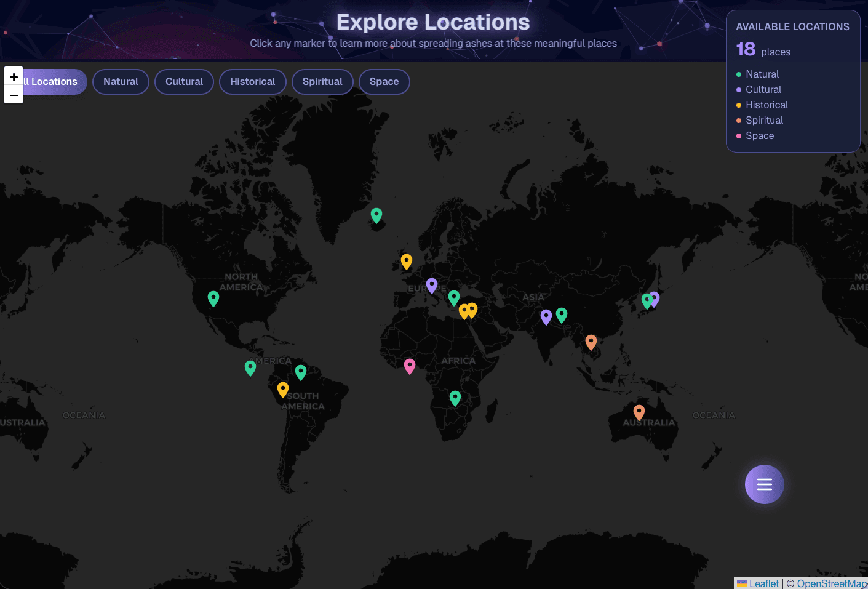Toggle the Historical category in the legend
Image resolution: width=868 pixels, height=589 pixels.
tap(767, 105)
